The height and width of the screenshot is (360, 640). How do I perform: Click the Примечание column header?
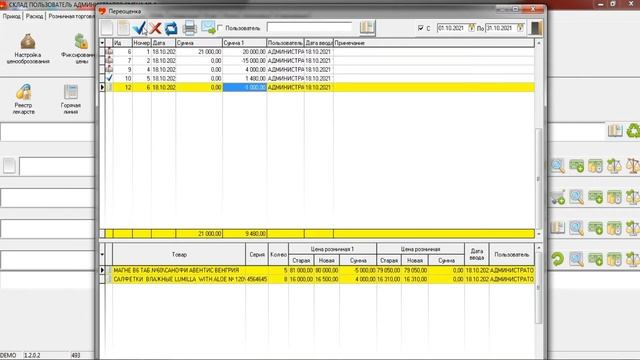(434, 42)
